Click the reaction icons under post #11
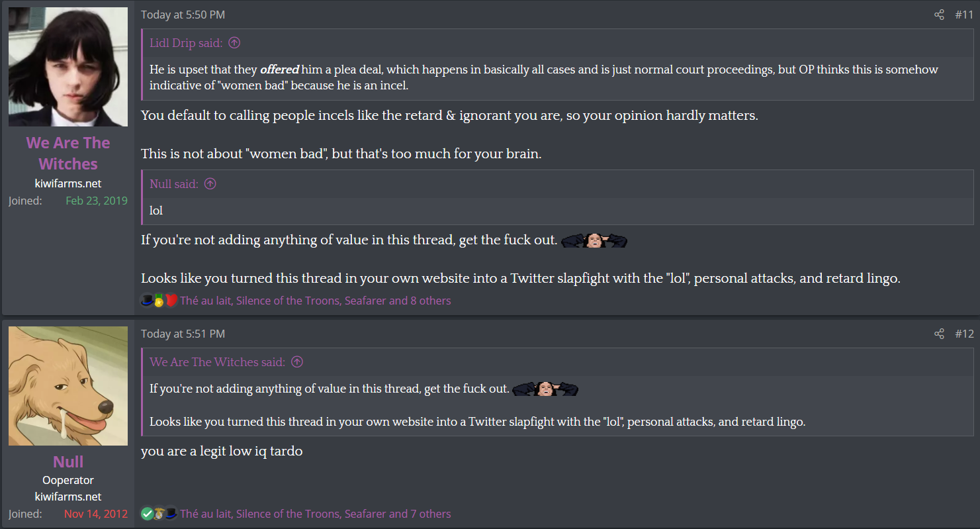The image size is (980, 529). coord(159,301)
